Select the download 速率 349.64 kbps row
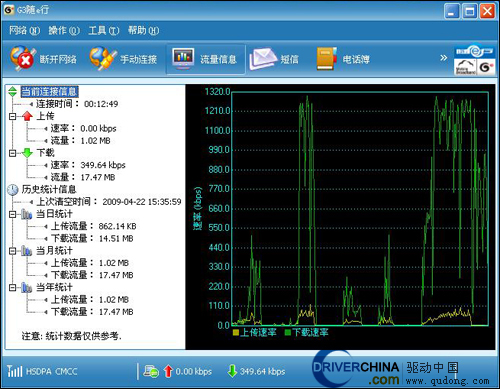This screenshot has width=500, height=389. tap(88, 165)
